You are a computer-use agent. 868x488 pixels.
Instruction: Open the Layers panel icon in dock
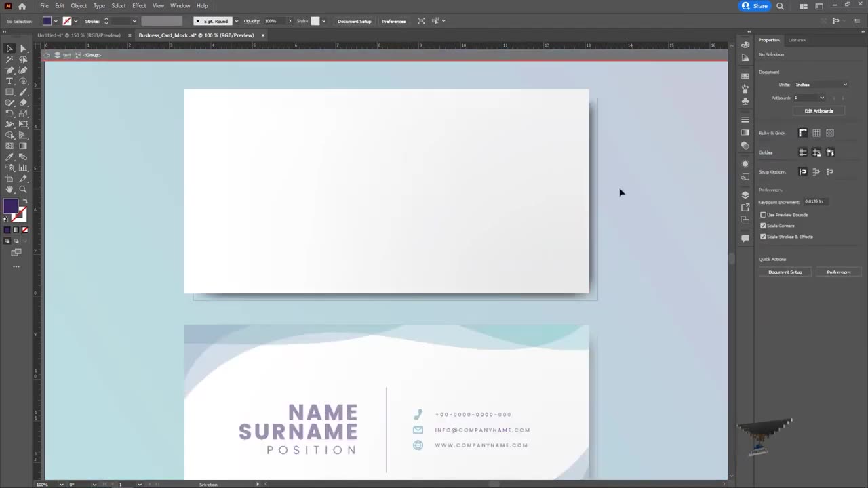[745, 195]
